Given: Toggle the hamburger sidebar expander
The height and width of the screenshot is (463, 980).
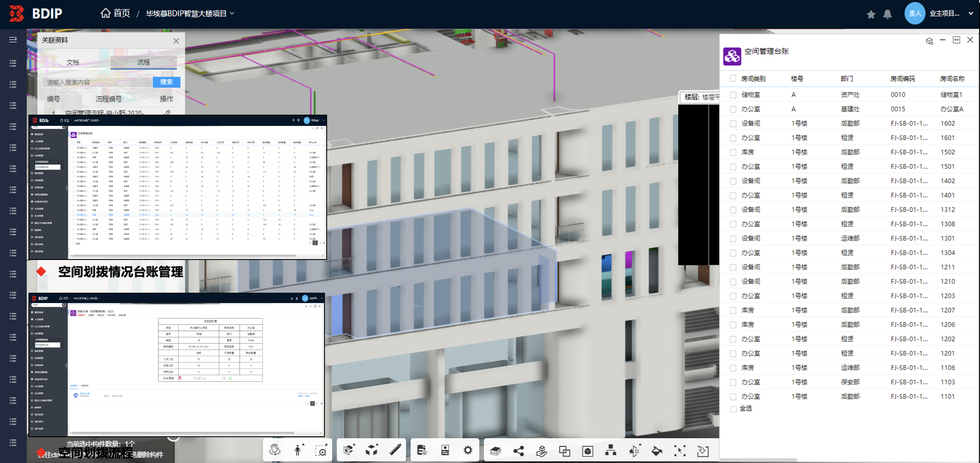Looking at the screenshot, I should click(13, 40).
